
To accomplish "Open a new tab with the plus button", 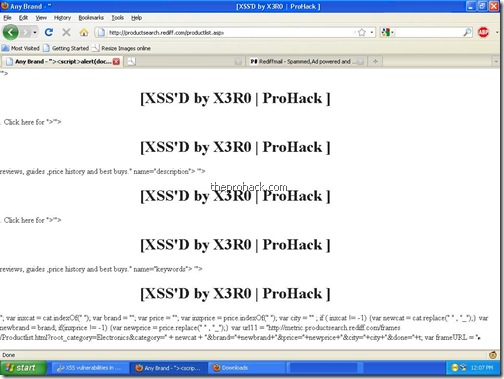I will [x=375, y=62].
